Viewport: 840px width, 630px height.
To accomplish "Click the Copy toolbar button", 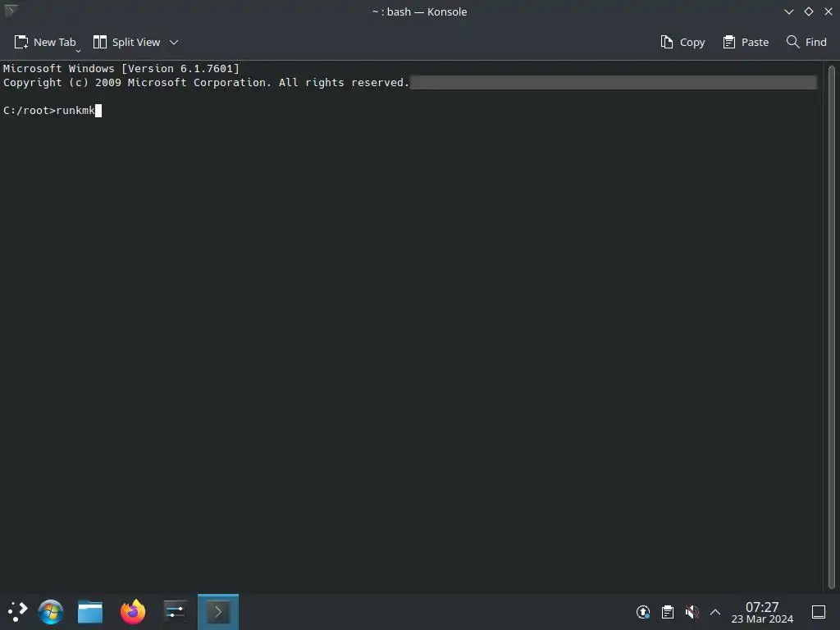I will tap(682, 43).
